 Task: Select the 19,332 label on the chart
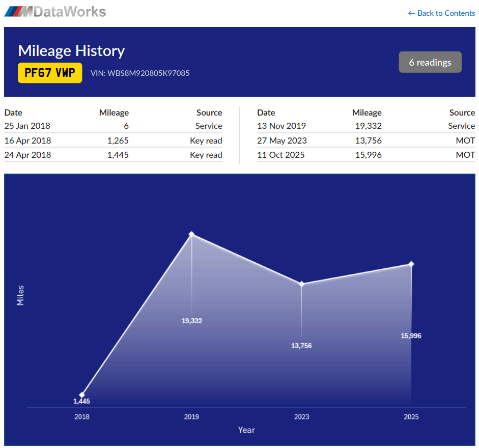click(x=191, y=321)
